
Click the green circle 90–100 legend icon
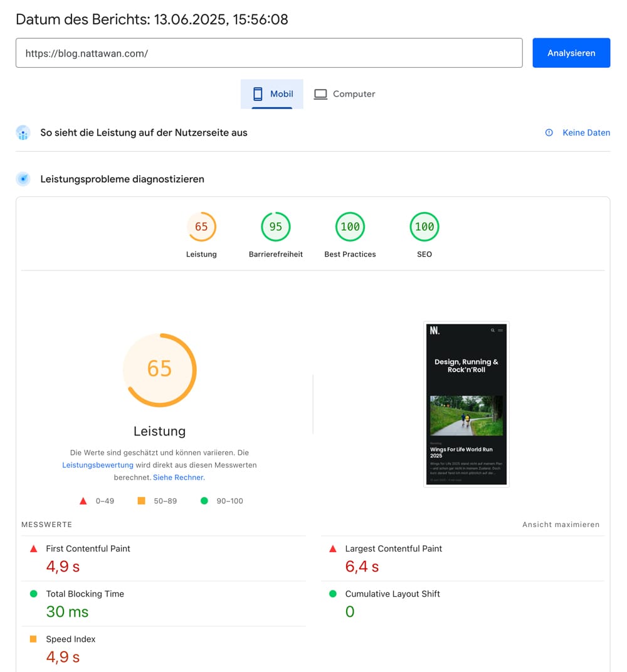204,501
